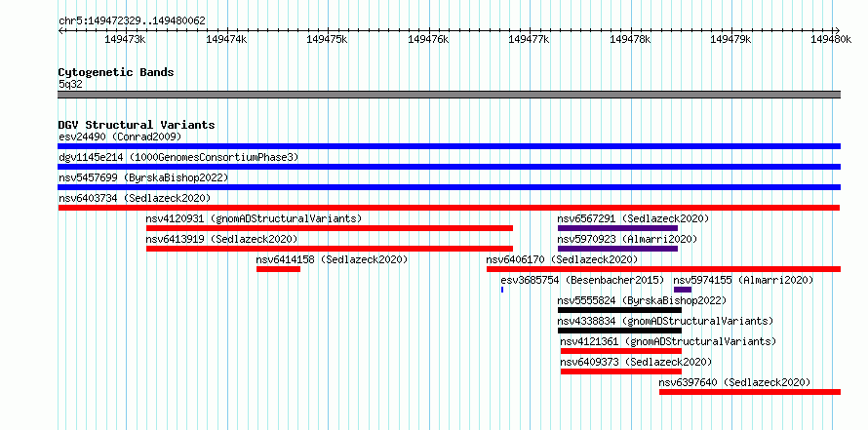This screenshot has width=868, height=430.
Task: Select the black bar under nsv4338834
Action: (619, 331)
